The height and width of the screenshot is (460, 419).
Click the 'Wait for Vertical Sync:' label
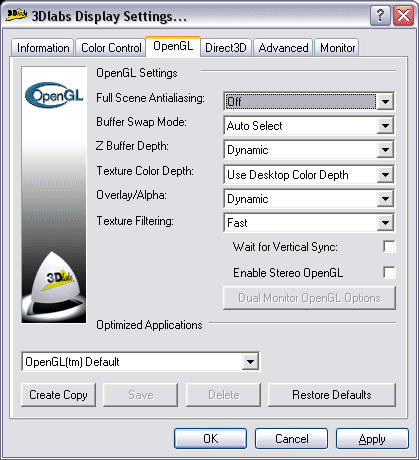(285, 247)
